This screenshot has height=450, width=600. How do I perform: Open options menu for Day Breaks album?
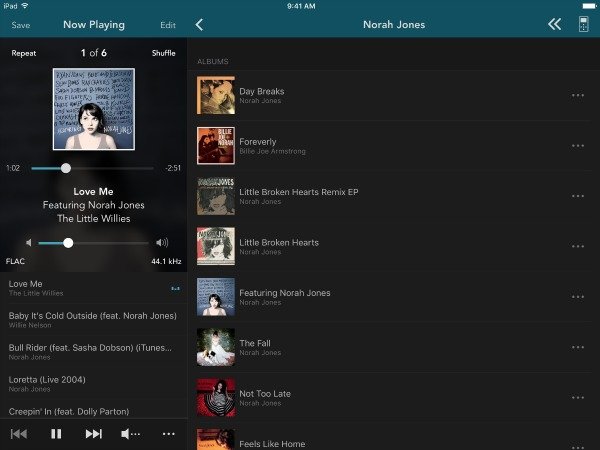[x=578, y=95]
